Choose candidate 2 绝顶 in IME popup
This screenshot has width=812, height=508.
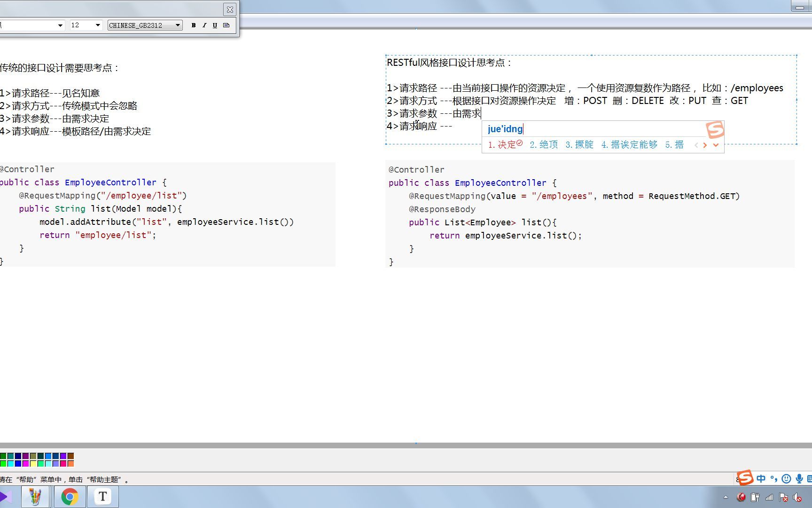click(x=544, y=144)
